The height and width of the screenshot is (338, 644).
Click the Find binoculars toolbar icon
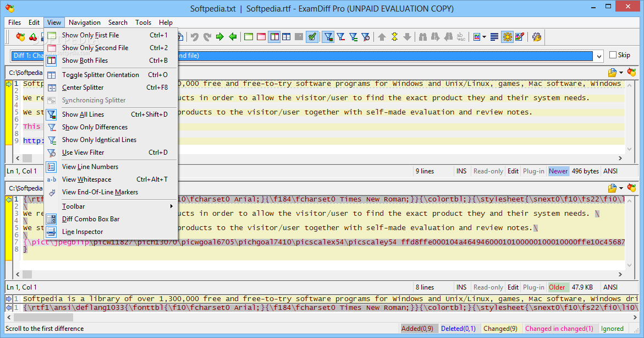pyautogui.click(x=423, y=37)
